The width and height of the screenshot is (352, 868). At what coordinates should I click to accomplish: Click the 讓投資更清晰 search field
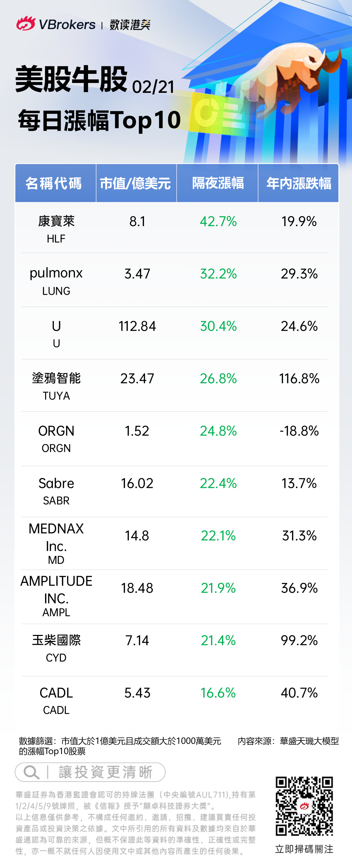tap(105, 772)
